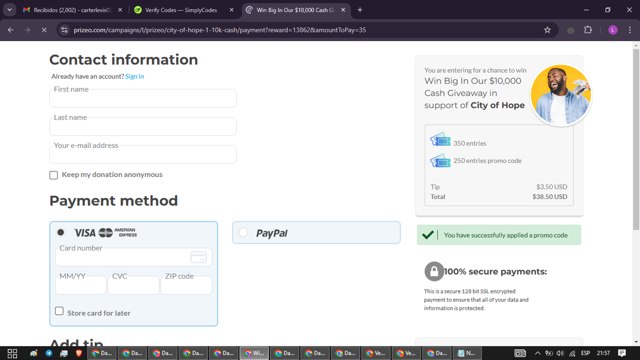The height and width of the screenshot is (360, 640).
Task: Open Windows Task View in taskbar
Action: [x=12, y=353]
